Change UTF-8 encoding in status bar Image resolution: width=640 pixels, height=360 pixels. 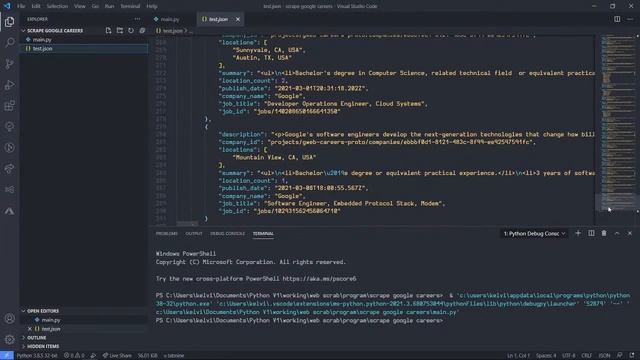pyautogui.click(x=569, y=356)
